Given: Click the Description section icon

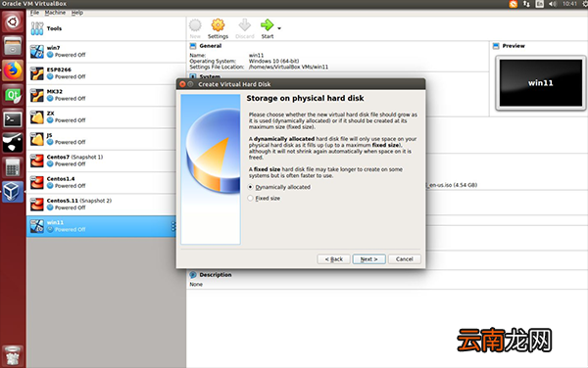Looking at the screenshot, I should click(193, 275).
